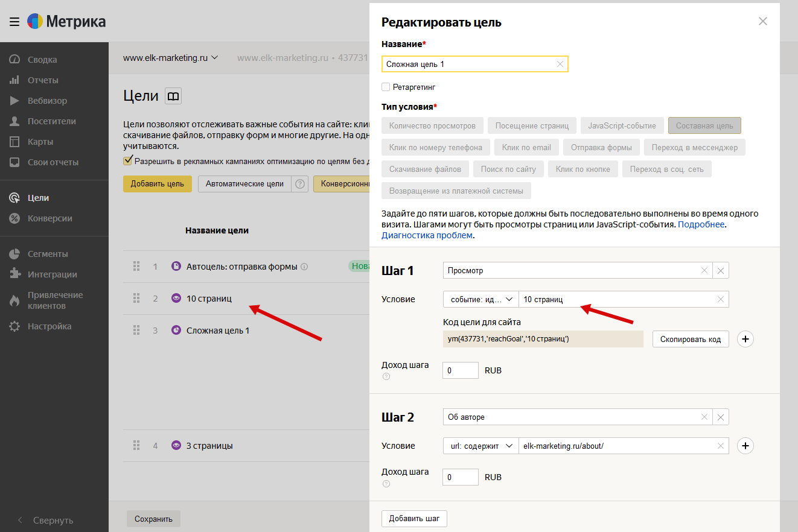798x532 pixels.
Task: Click the question mark beside Автоматические цели
Action: coord(299,184)
